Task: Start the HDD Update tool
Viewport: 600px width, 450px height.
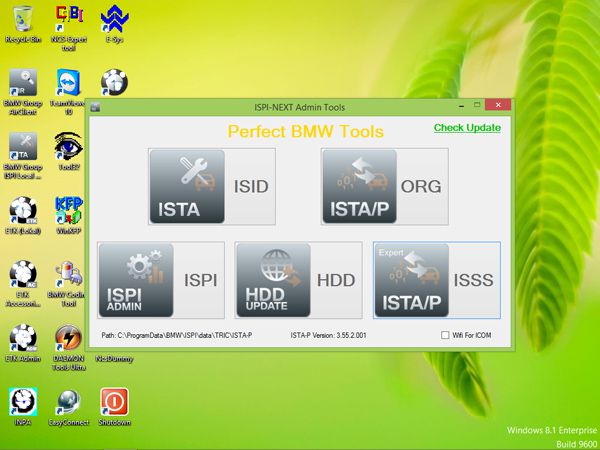Action: click(298, 280)
